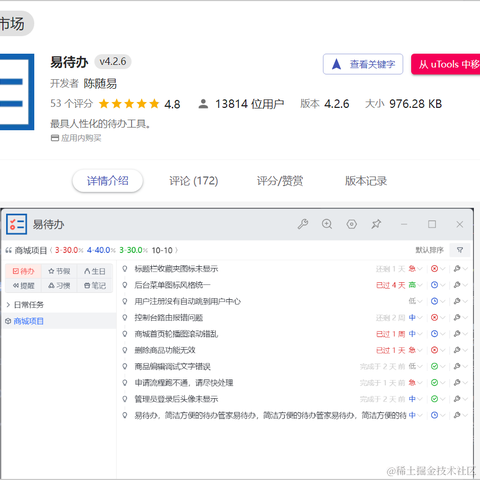Toggle green check status on 管理员登录后头像未显示 row
Screen dimensions: 480x480
pyautogui.click(x=434, y=399)
